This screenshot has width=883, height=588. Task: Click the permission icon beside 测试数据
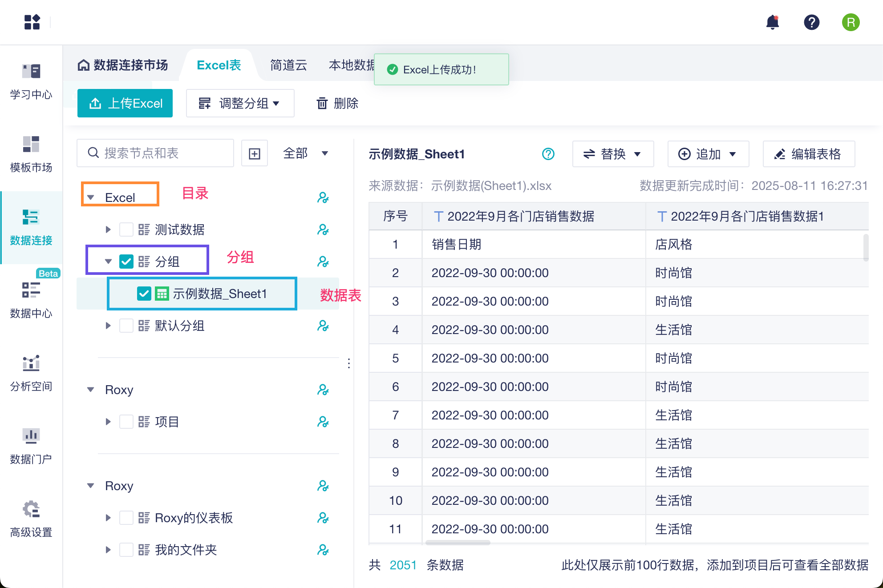click(x=323, y=230)
